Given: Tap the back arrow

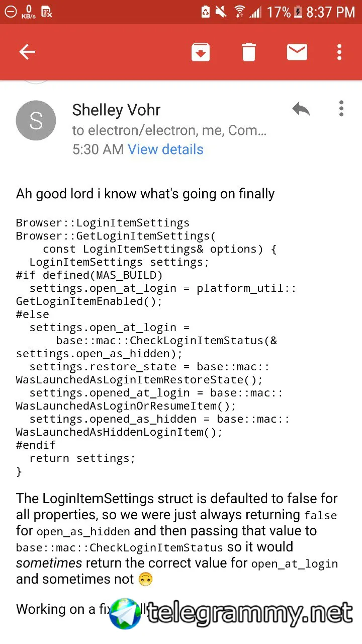Looking at the screenshot, I should pos(27,52).
